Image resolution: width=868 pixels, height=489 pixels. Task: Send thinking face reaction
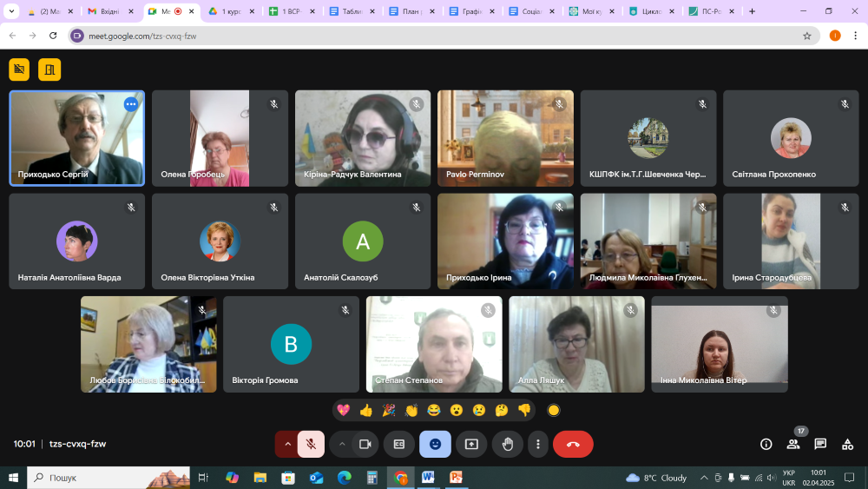(502, 410)
